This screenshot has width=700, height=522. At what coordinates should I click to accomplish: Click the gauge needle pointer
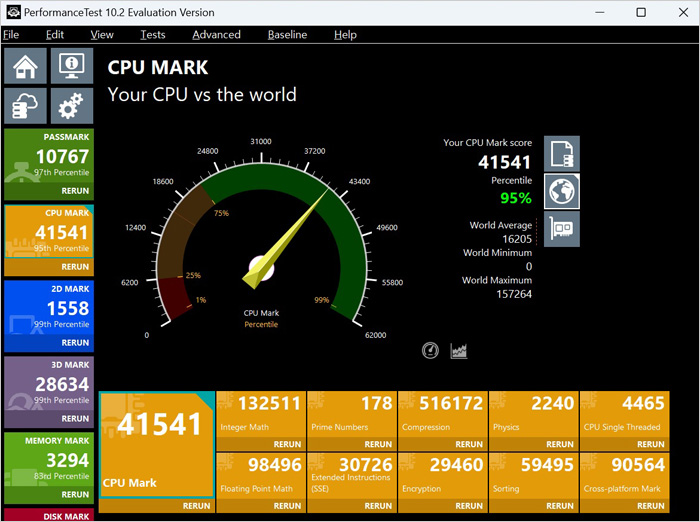[286, 239]
